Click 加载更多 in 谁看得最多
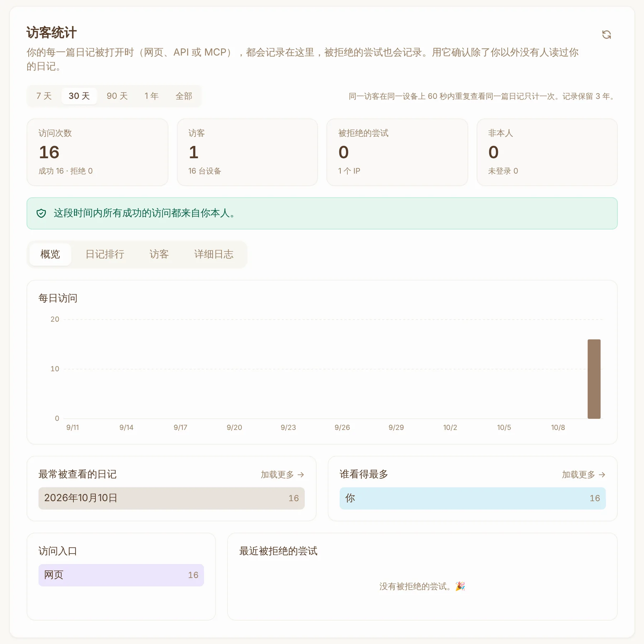 point(584,475)
